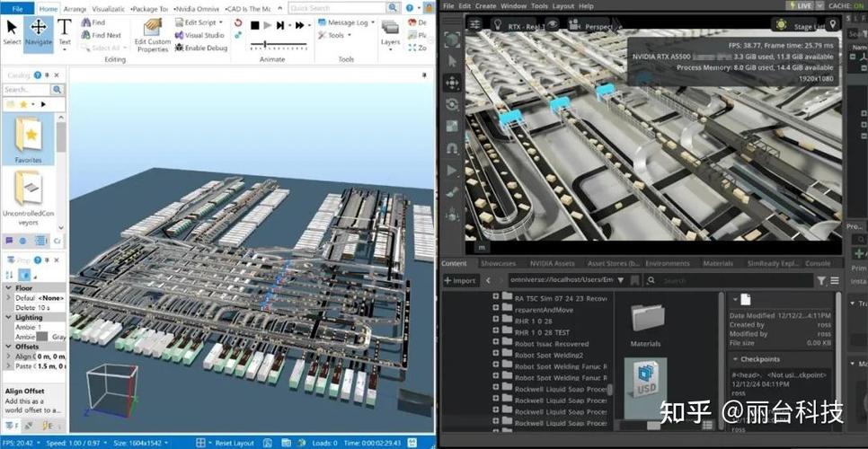Viewport: 868px width, 449px height.
Task: Click the Enable Debug bug icon
Action: (201, 48)
